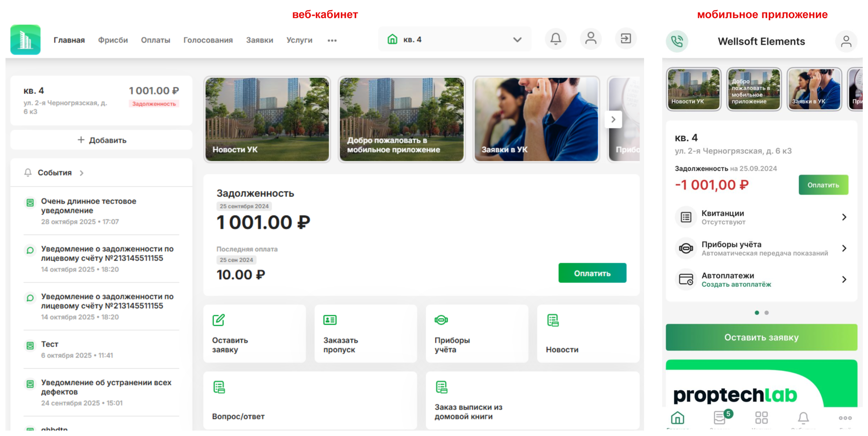Select second page dot in mobile carousel
This screenshot has height=436, width=868.
pyautogui.click(x=766, y=313)
